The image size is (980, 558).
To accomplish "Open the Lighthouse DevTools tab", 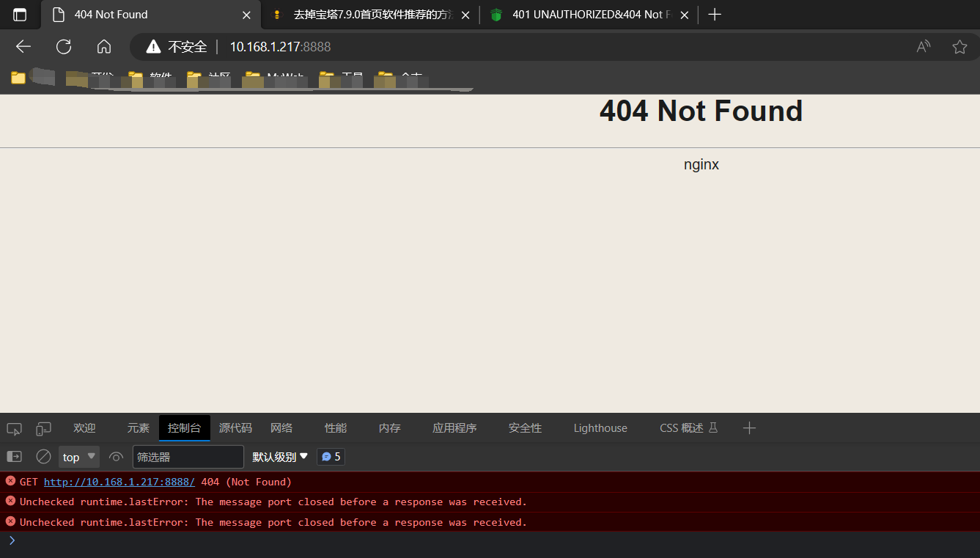I will [x=600, y=428].
